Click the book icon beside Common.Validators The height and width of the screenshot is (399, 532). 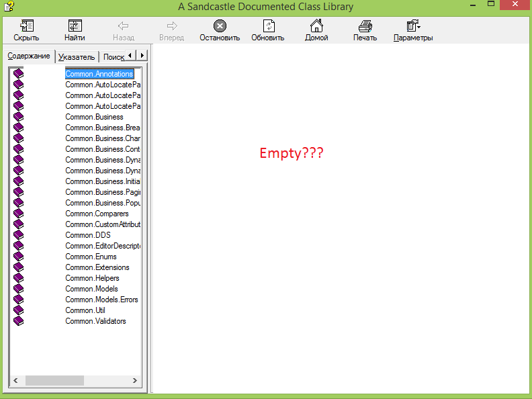click(18, 321)
